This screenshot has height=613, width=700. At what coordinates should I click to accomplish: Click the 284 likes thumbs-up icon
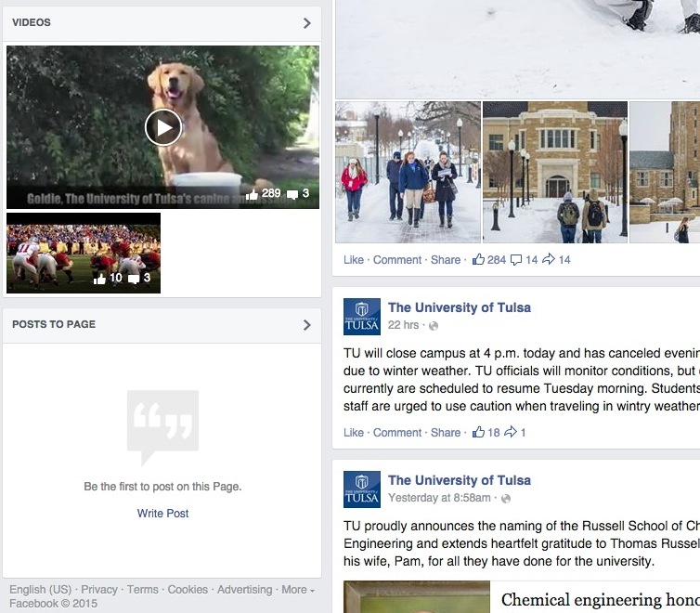click(x=478, y=259)
